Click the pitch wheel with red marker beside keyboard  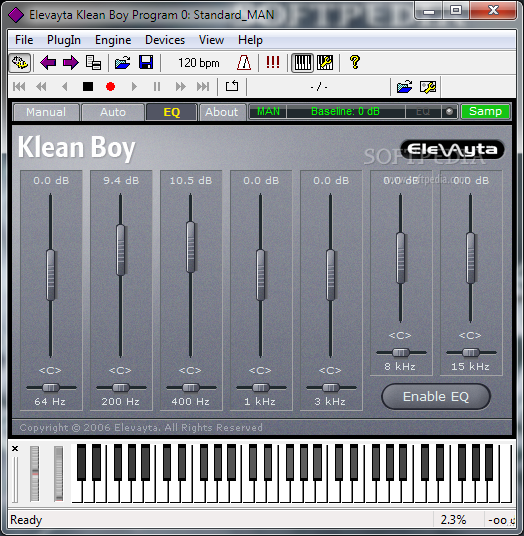(35, 473)
